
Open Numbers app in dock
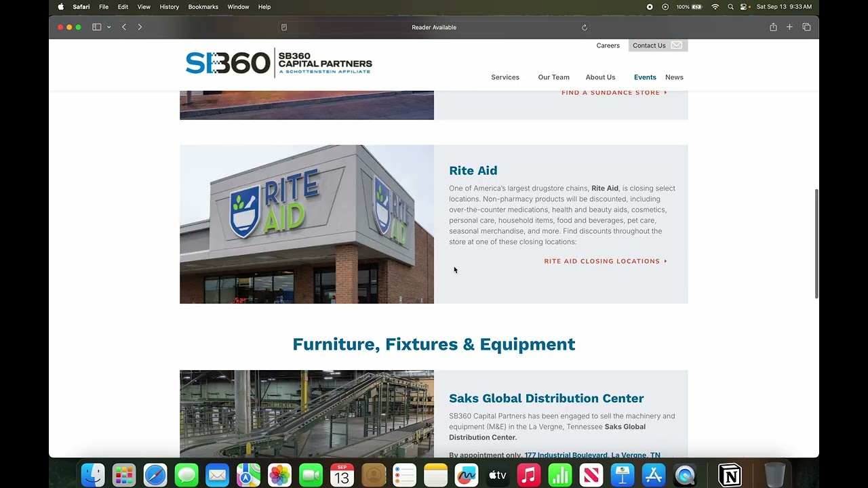point(560,475)
